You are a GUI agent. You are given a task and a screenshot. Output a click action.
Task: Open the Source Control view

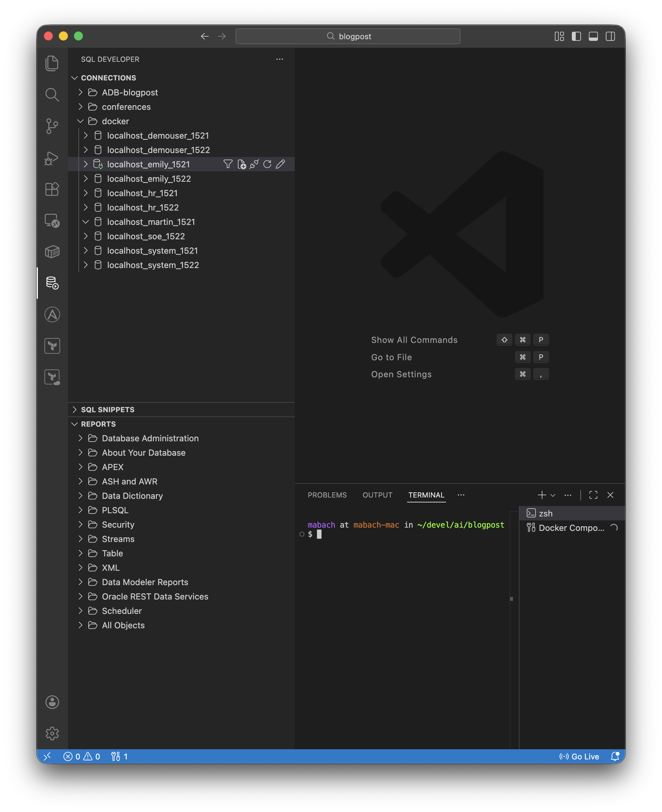[x=52, y=126]
